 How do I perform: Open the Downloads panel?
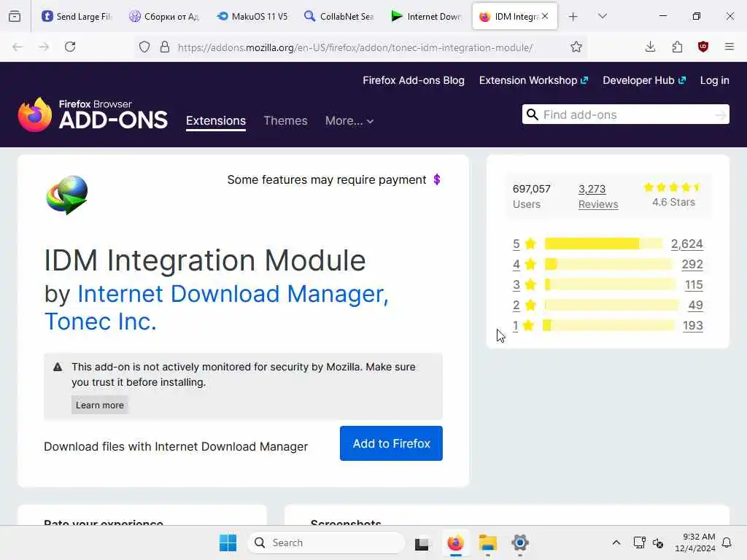(650, 47)
